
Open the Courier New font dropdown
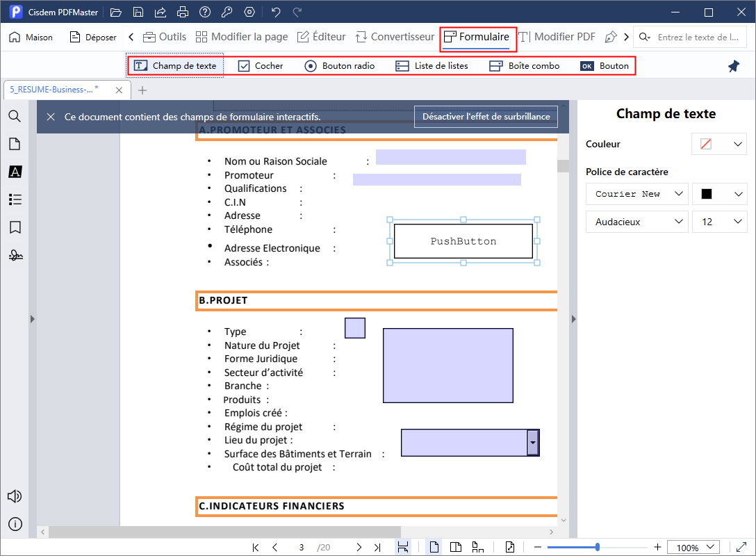tap(637, 194)
